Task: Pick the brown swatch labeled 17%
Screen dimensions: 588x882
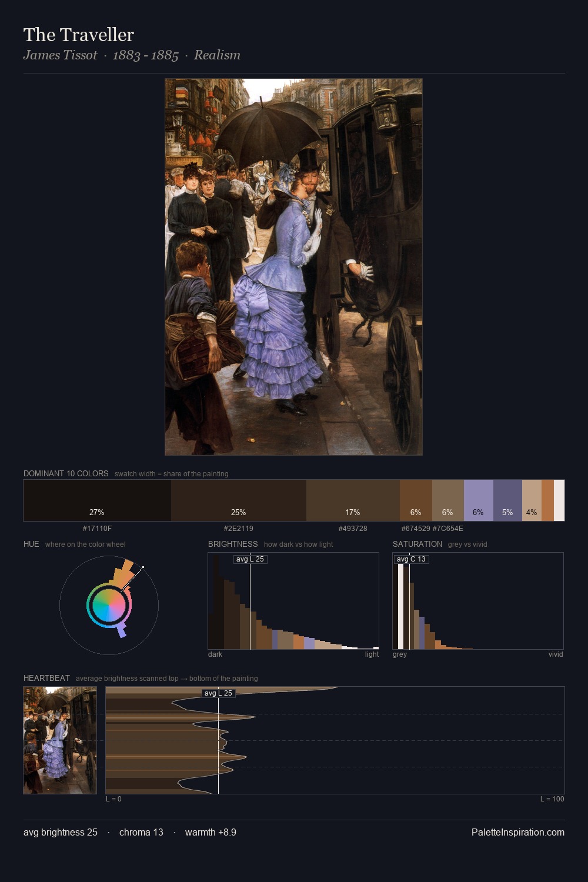Action: (x=353, y=500)
